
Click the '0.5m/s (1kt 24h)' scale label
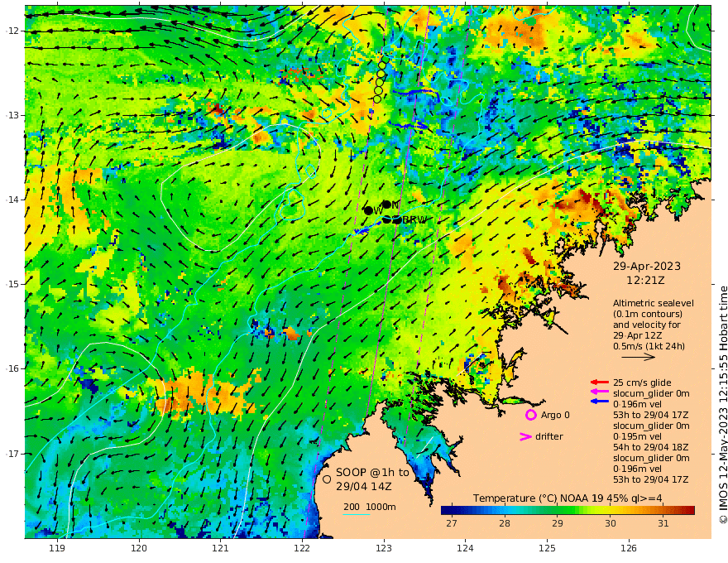click(x=649, y=346)
